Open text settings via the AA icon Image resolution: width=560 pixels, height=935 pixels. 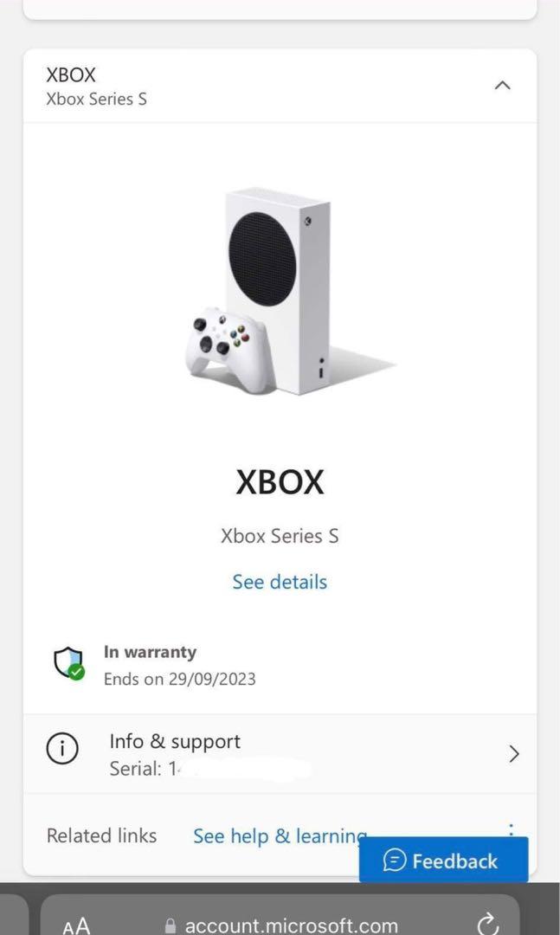(76, 925)
